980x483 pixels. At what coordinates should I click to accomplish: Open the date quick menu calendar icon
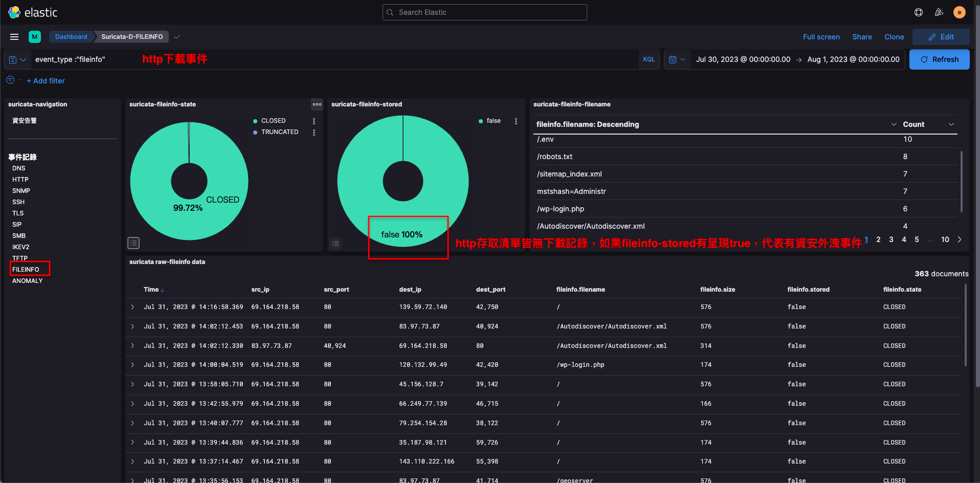(677, 60)
